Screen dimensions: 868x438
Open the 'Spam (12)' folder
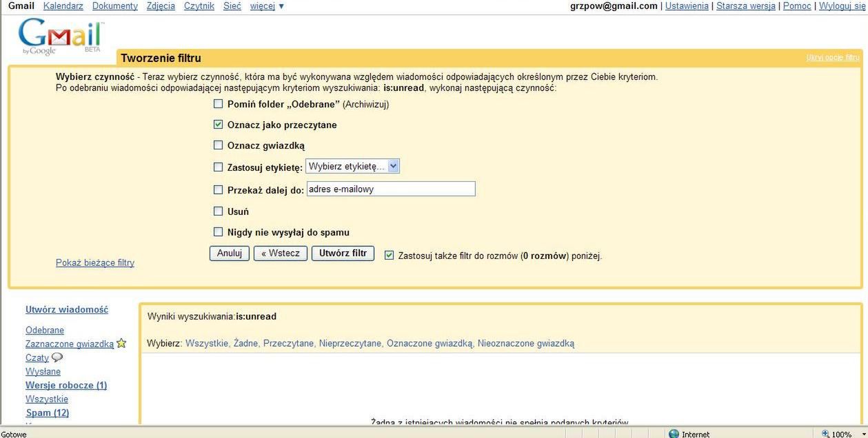click(x=48, y=413)
